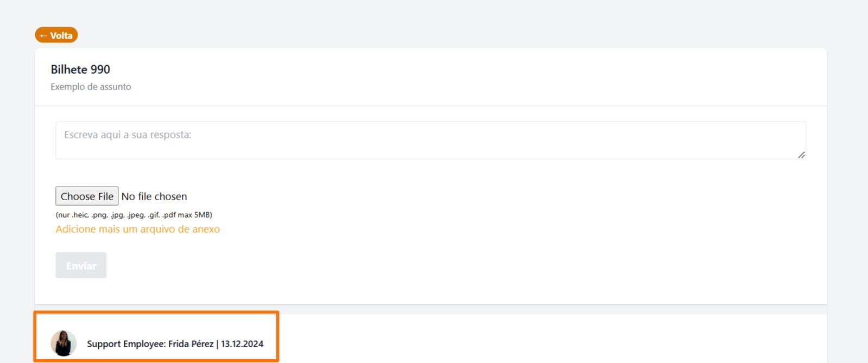Click the '.pdf' extension in file hint
Viewport: 868px width, 363px height.
169,215
